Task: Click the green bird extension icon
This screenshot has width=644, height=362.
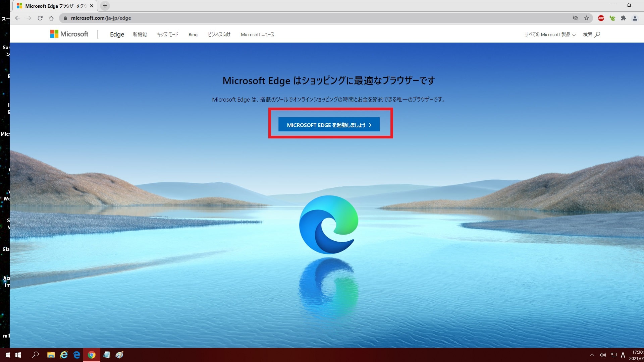Action: [612, 18]
